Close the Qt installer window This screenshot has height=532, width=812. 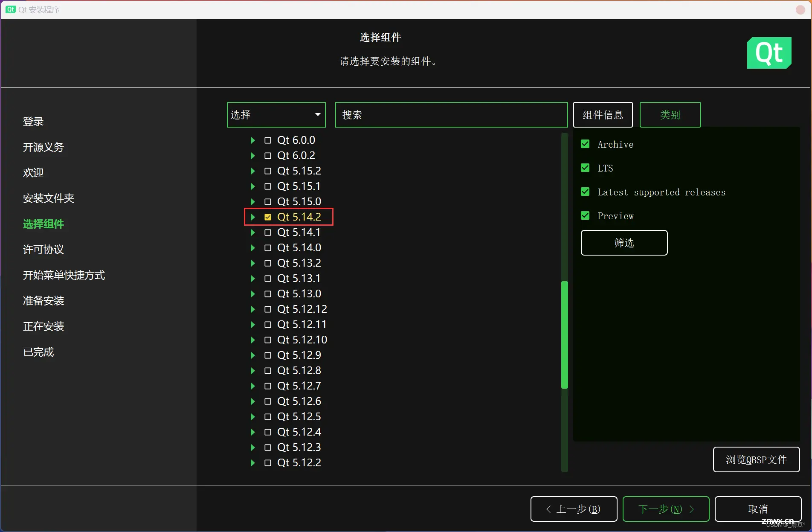pyautogui.click(x=800, y=9)
